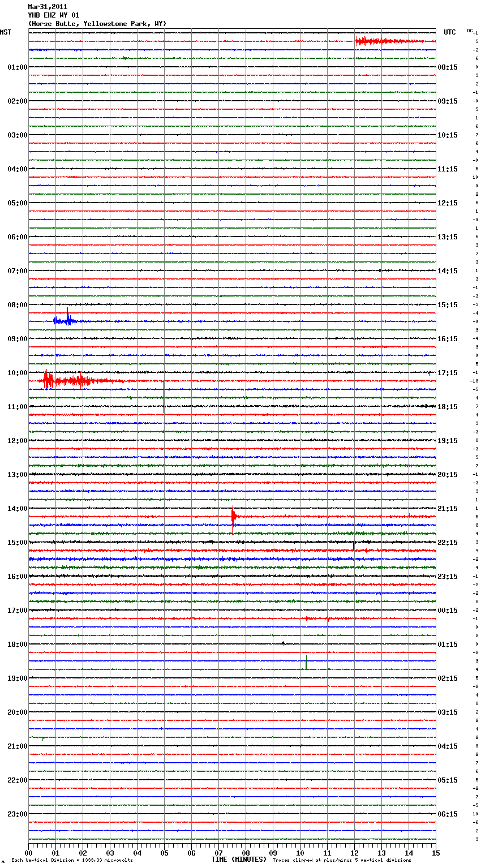
Task: Click the red spike event after 14:00 MST
Action: 234,519
